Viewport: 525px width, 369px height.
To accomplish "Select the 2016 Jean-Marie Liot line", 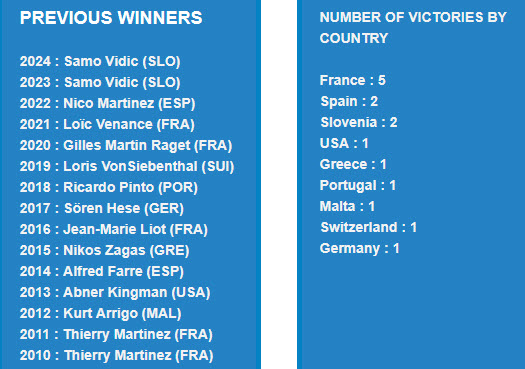I will (114, 230).
